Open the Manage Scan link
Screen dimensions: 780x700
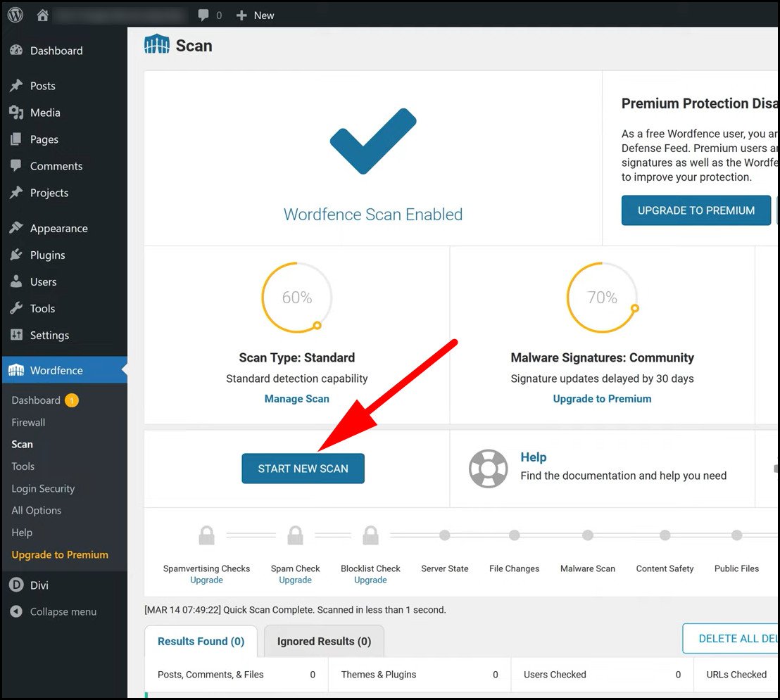pyautogui.click(x=296, y=398)
